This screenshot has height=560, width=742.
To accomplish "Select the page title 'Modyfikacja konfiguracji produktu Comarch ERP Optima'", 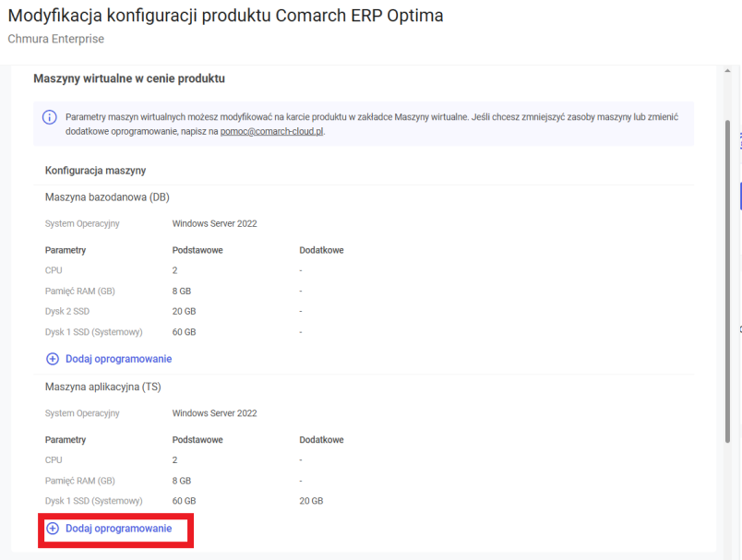I will tap(226, 16).
